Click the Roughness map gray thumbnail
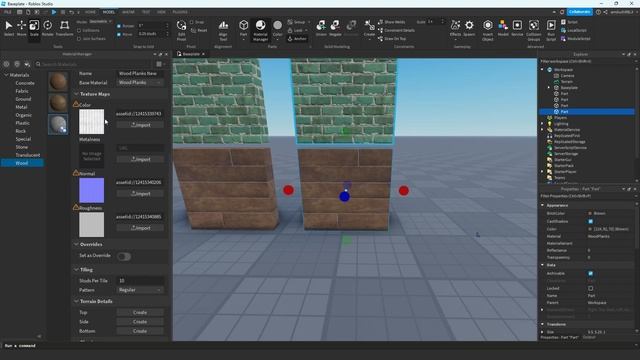Image resolution: width=640 pixels, height=360 pixels. click(x=91, y=224)
